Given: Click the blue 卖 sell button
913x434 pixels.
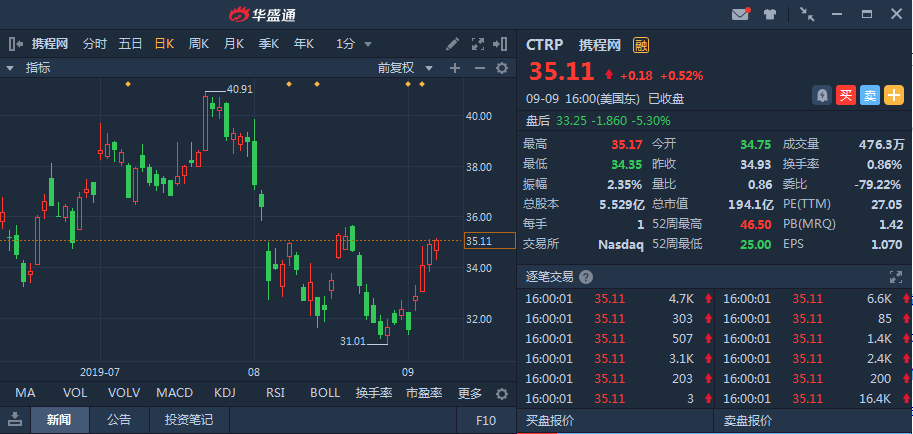Looking at the screenshot, I should [870, 95].
